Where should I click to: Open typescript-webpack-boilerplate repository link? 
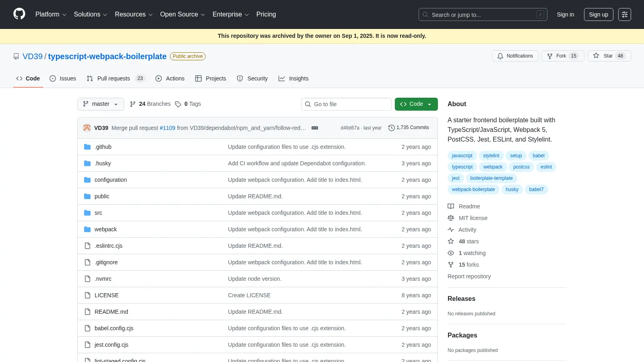[107, 56]
